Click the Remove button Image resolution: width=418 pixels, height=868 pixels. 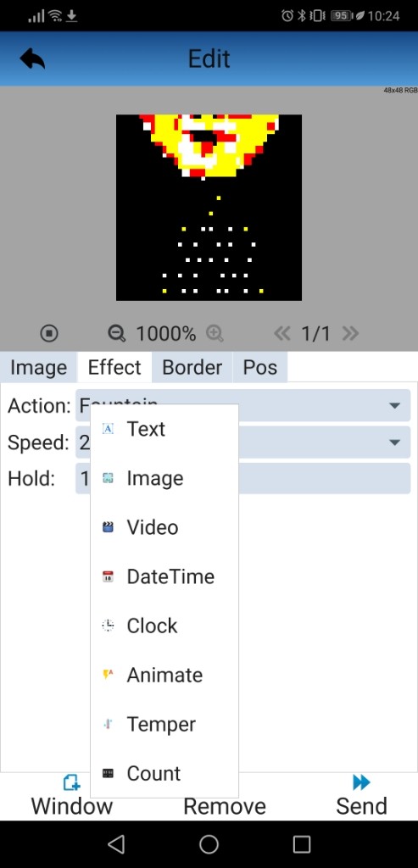coord(224,806)
